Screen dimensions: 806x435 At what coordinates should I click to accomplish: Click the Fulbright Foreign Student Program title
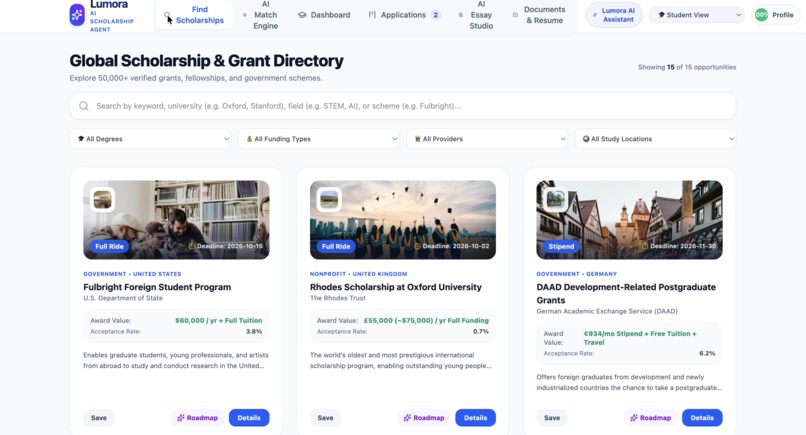click(x=157, y=287)
